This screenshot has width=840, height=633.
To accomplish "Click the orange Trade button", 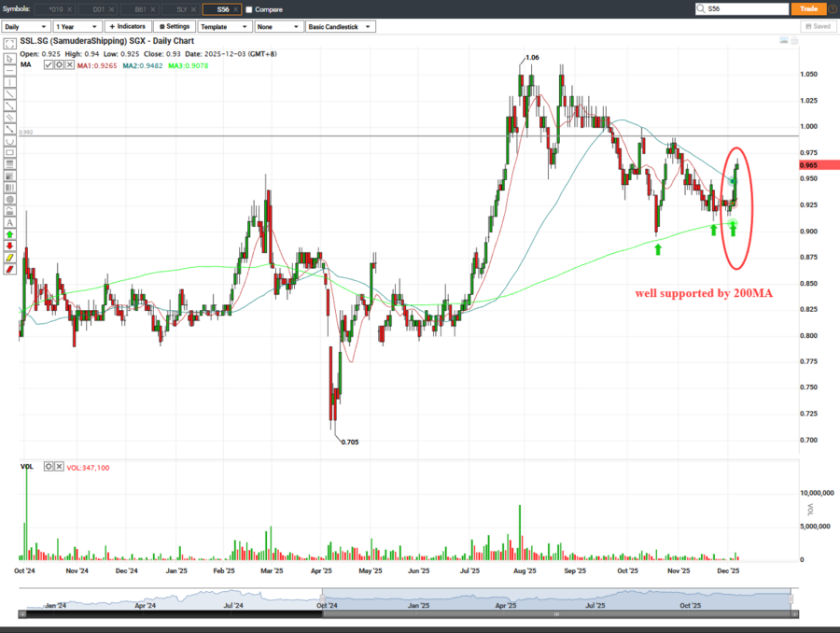I will click(x=810, y=8).
